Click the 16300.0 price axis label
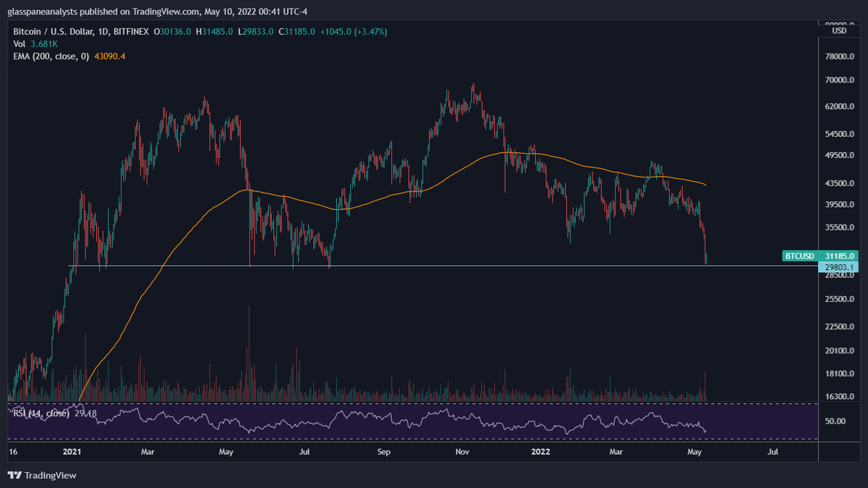 [841, 397]
